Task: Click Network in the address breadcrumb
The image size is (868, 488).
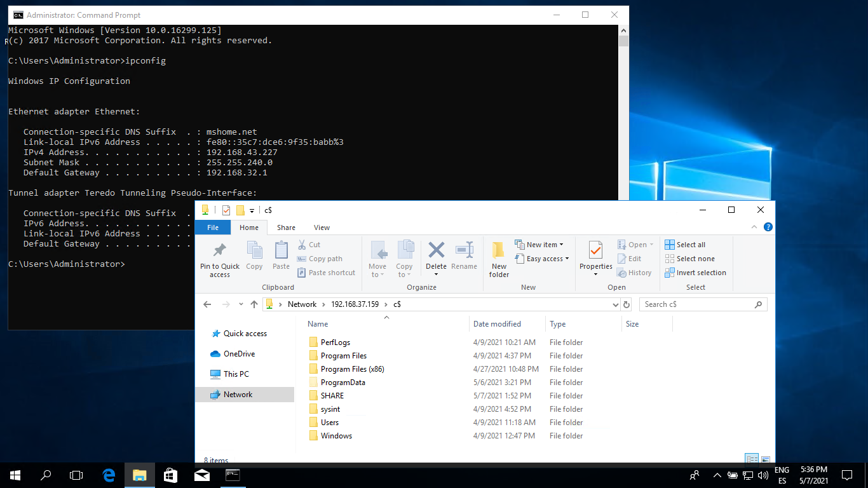Action: [302, 304]
